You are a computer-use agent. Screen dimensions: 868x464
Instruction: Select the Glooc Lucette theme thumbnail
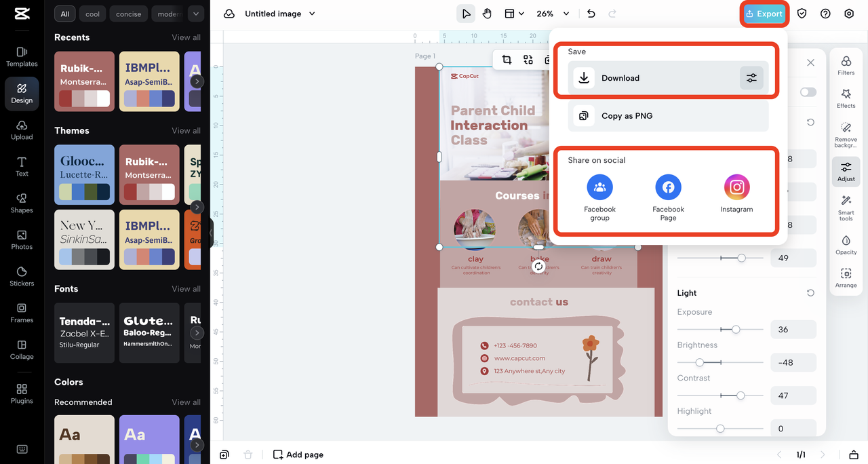coord(84,175)
